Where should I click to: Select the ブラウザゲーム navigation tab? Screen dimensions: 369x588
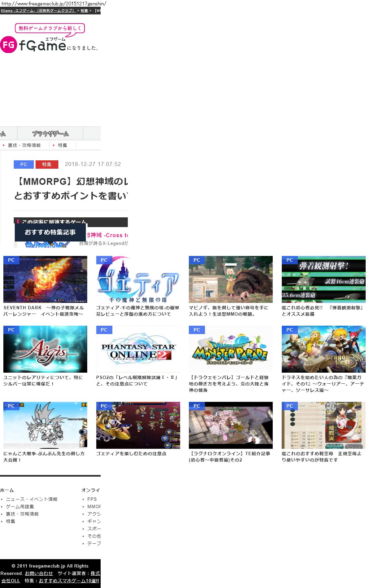(50, 133)
